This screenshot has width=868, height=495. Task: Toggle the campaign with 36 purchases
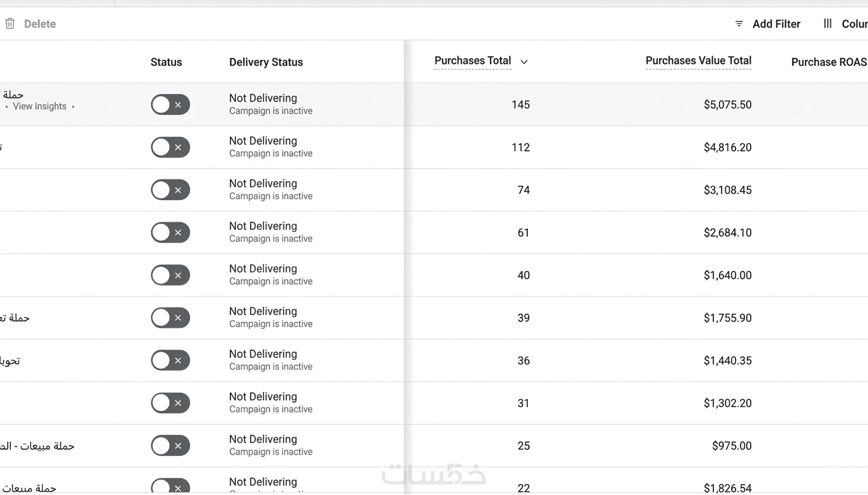click(170, 361)
